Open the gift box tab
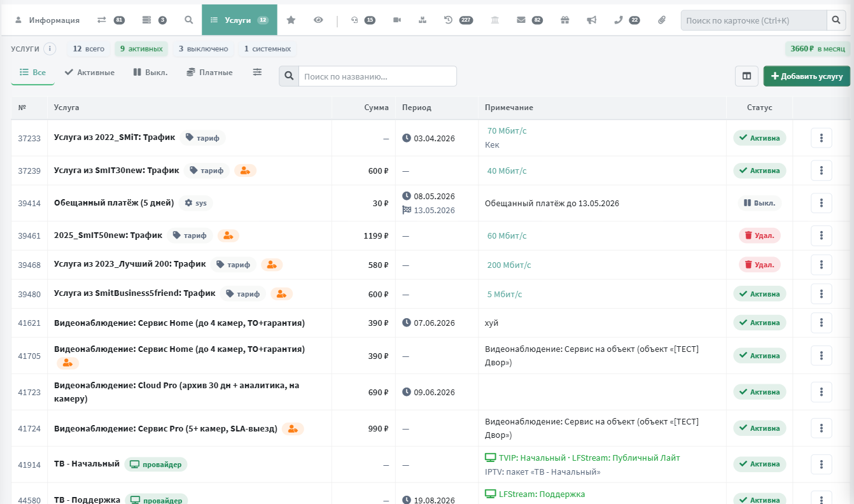854x504 pixels. (x=565, y=20)
